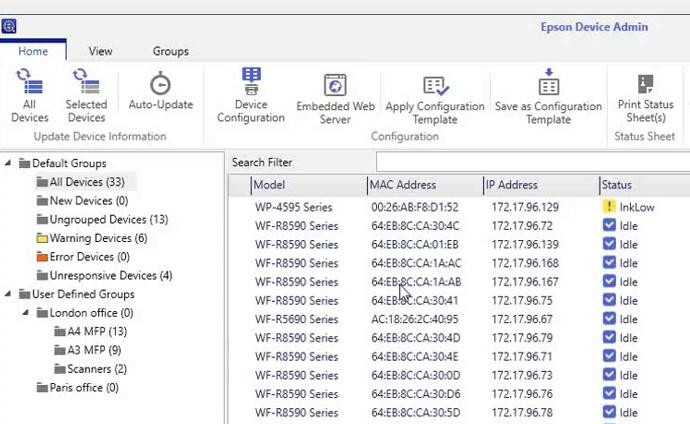This screenshot has height=424, width=690.
Task: Click the InkLow status text
Action: click(x=637, y=207)
